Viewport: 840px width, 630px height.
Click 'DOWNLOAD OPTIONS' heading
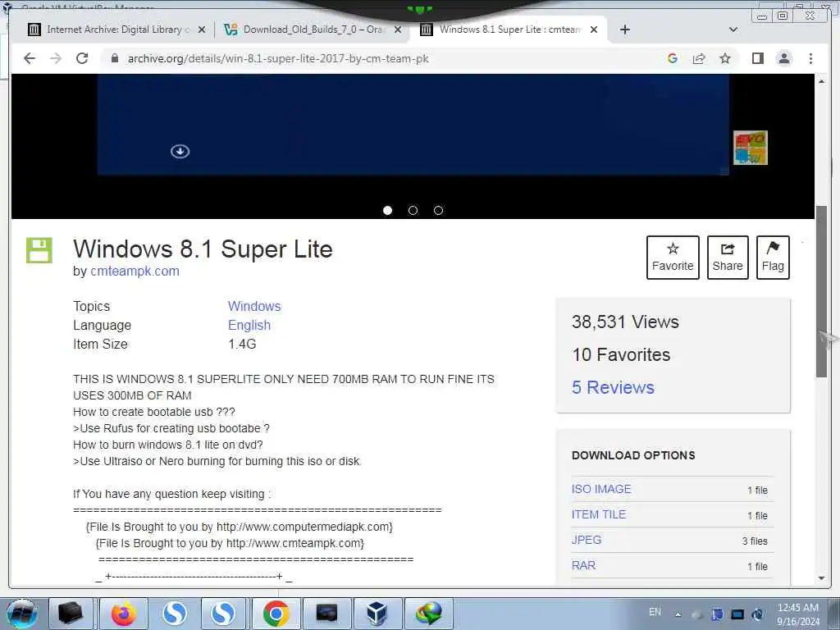click(633, 455)
